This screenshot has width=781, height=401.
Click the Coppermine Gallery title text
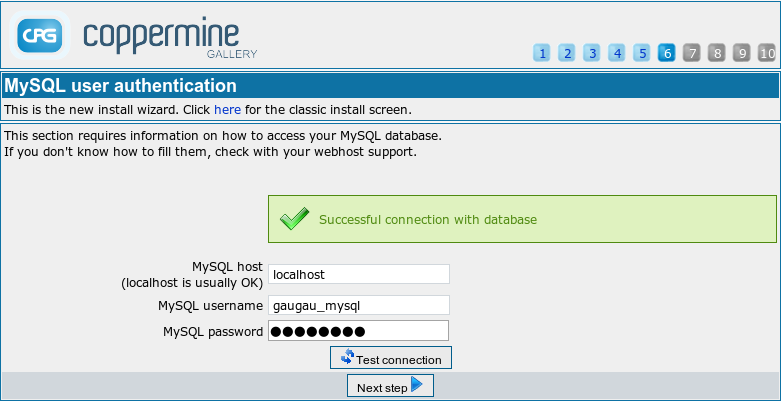[170, 37]
